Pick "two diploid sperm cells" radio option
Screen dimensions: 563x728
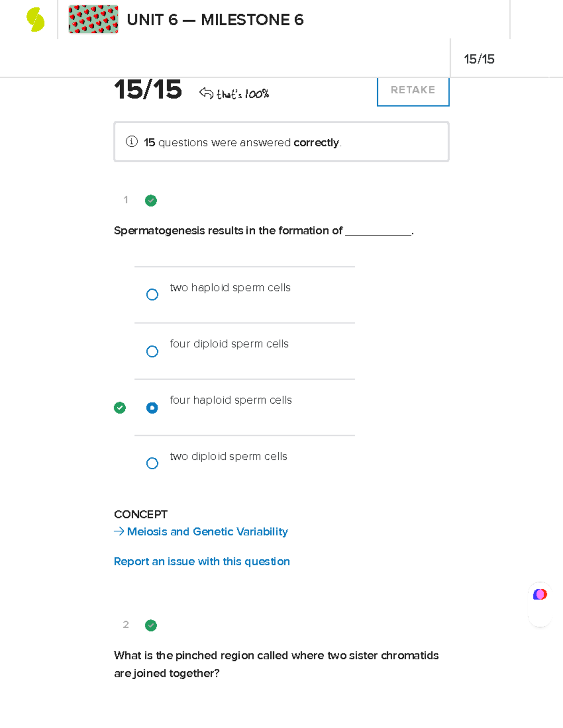coord(152,464)
